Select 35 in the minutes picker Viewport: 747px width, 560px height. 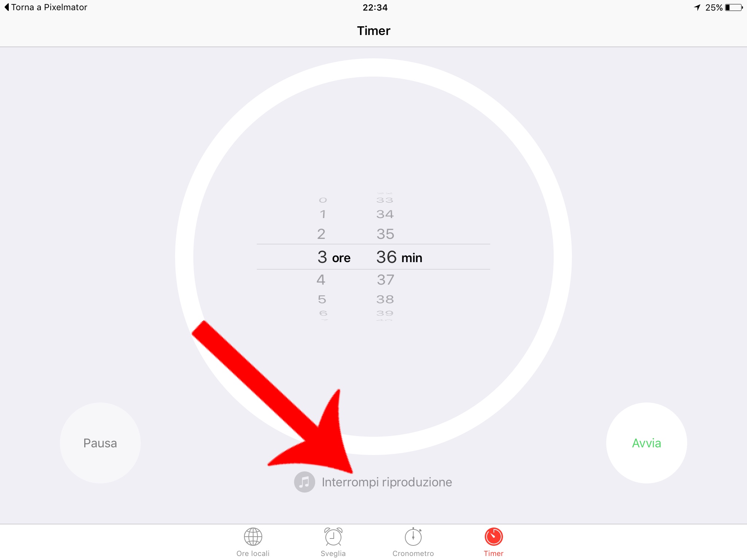(386, 234)
